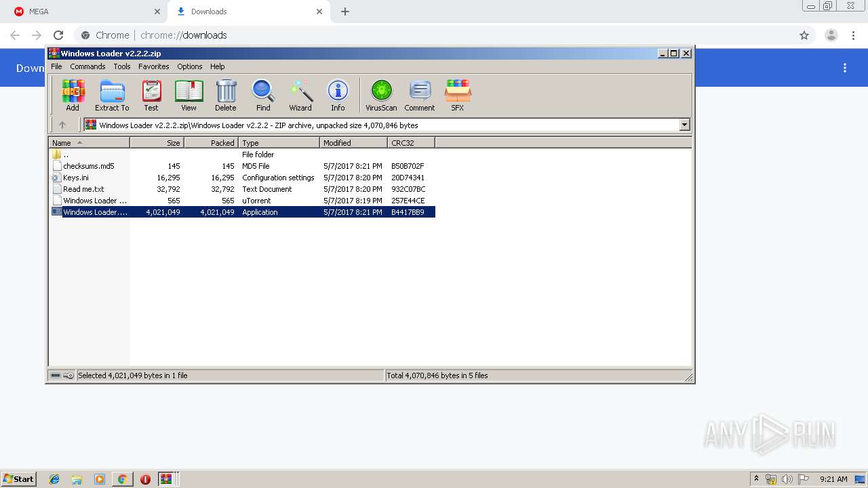Viewport: 868px width, 488px height.
Task: Open the Options menu
Action: point(190,66)
